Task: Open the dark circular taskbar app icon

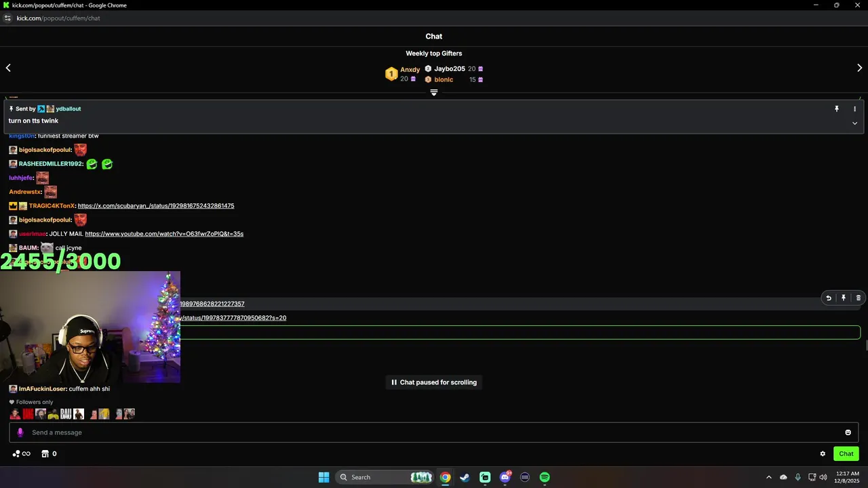Action: coord(525,477)
